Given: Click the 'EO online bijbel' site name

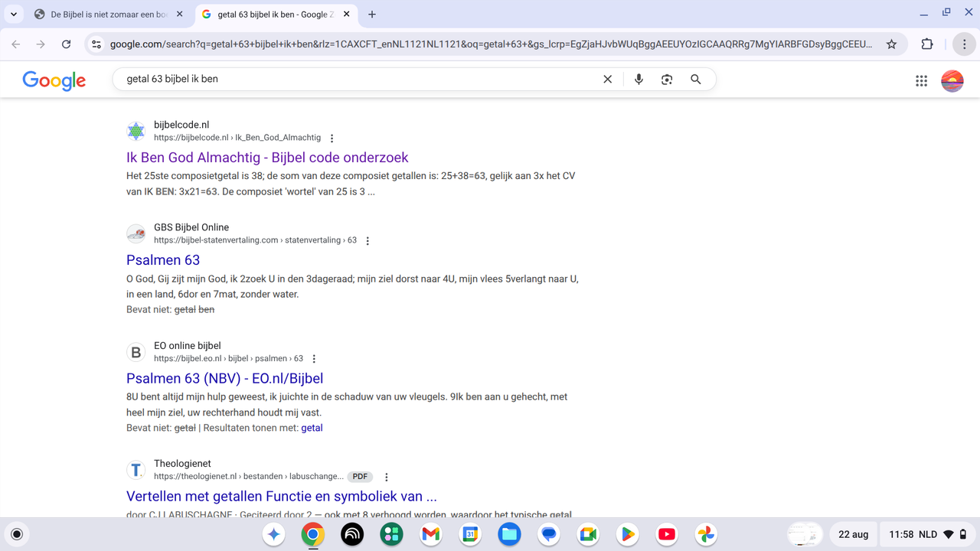Looking at the screenshot, I should (188, 346).
